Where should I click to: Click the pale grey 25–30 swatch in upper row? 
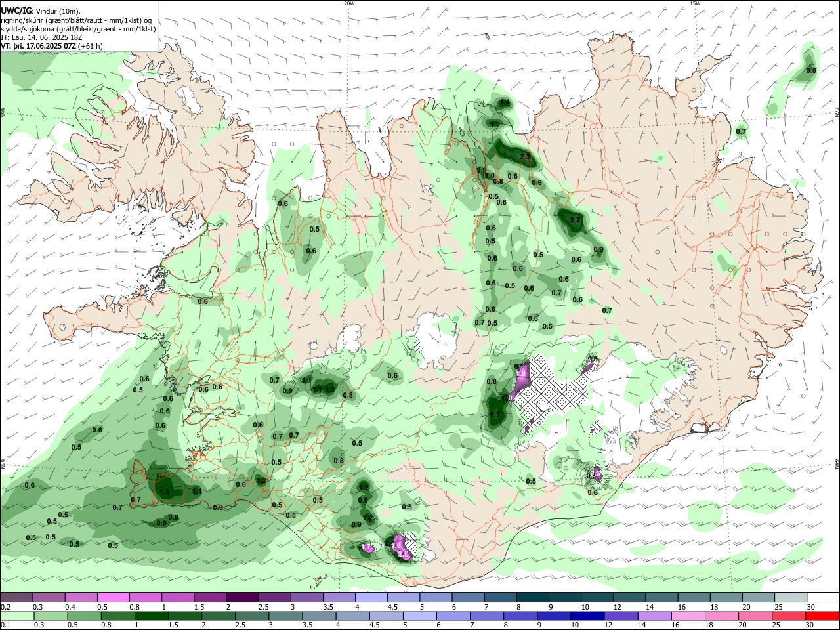coord(790,597)
